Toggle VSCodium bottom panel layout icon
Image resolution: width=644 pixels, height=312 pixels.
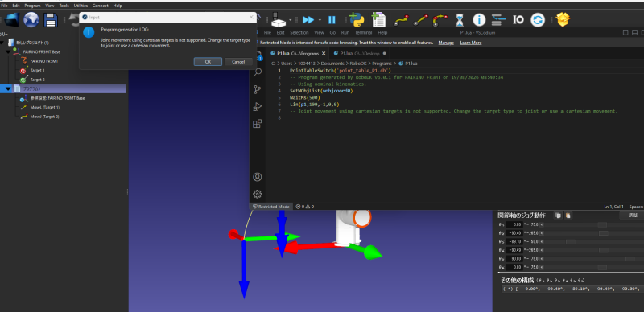pos(634,32)
